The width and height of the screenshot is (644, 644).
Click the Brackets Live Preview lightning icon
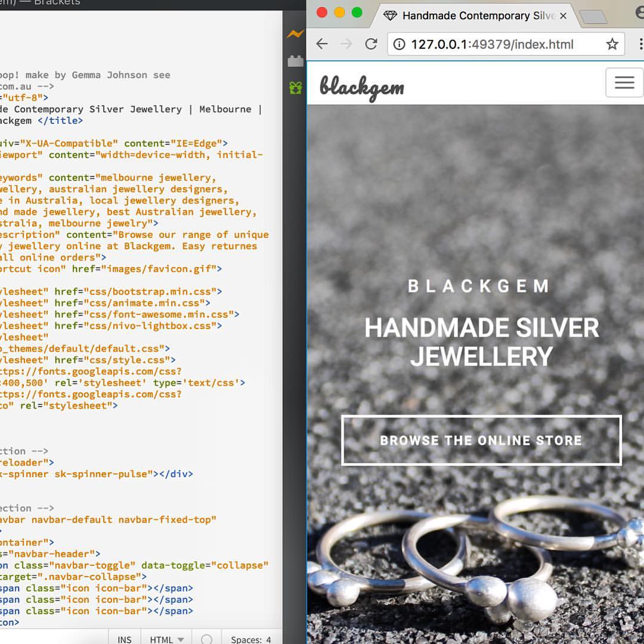tap(295, 34)
